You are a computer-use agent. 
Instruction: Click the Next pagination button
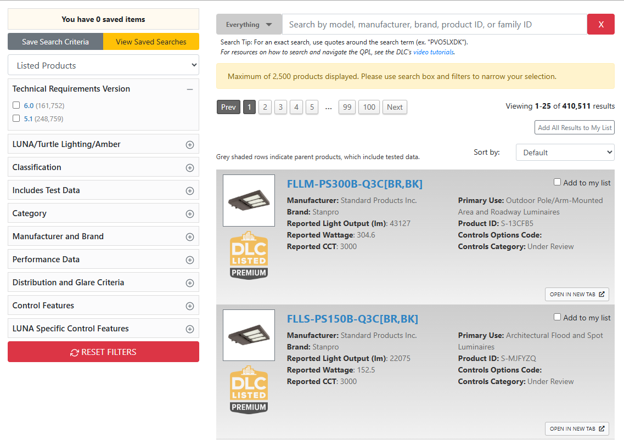coord(395,107)
